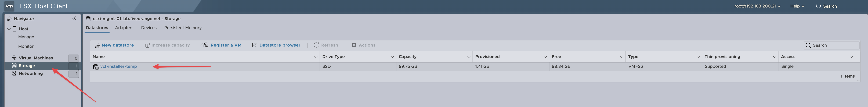
Task: Click the New datastore icon
Action: (x=96, y=45)
